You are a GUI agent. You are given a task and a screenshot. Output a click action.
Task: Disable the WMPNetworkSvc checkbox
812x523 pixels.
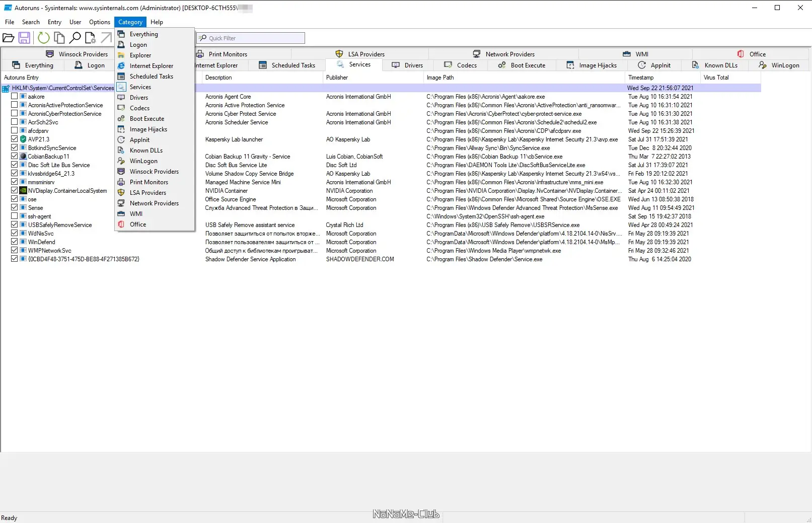point(15,250)
